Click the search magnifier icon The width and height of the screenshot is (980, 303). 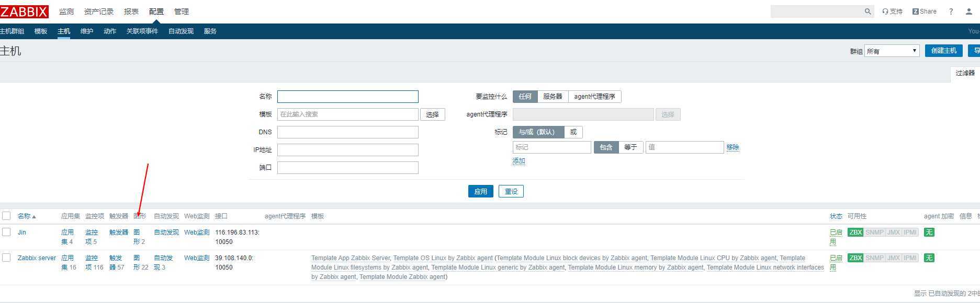(868, 11)
